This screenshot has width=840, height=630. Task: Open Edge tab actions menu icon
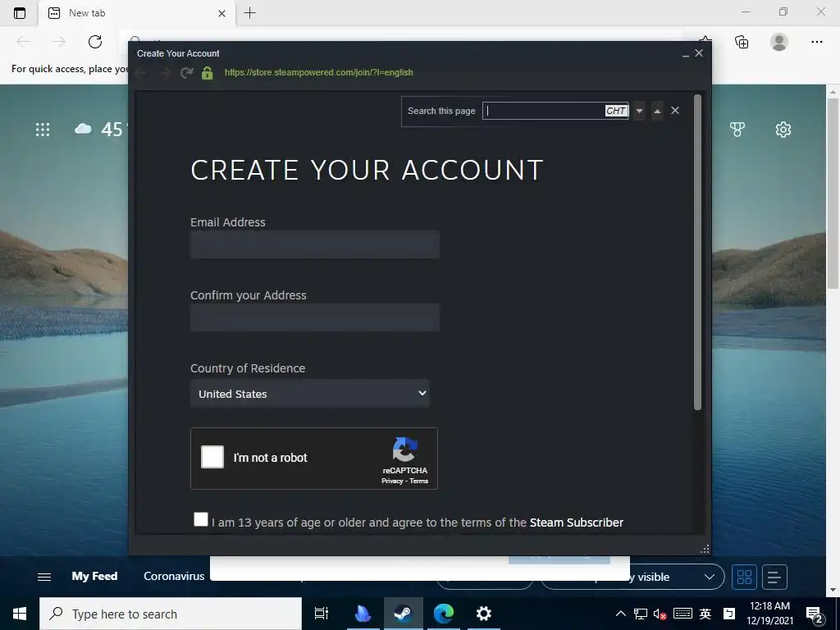coord(20,13)
